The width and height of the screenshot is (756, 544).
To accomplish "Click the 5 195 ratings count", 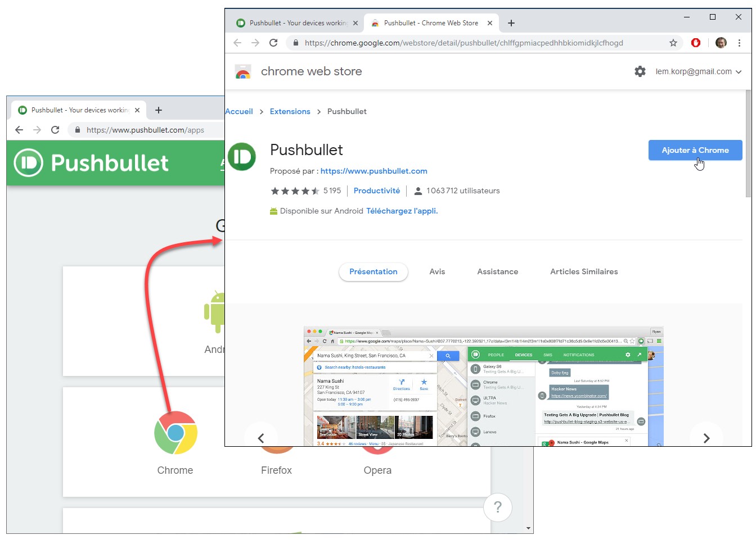I will (x=332, y=191).
